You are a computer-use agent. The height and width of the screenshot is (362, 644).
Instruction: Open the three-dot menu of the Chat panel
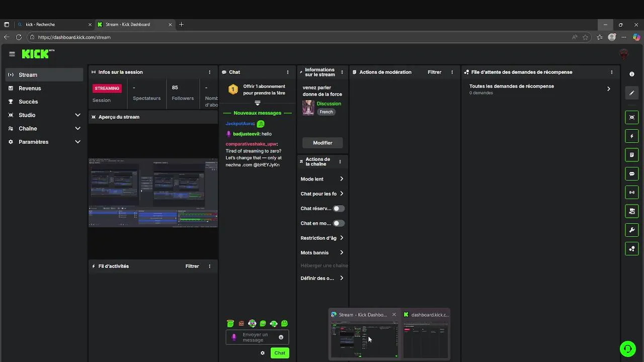pyautogui.click(x=288, y=72)
